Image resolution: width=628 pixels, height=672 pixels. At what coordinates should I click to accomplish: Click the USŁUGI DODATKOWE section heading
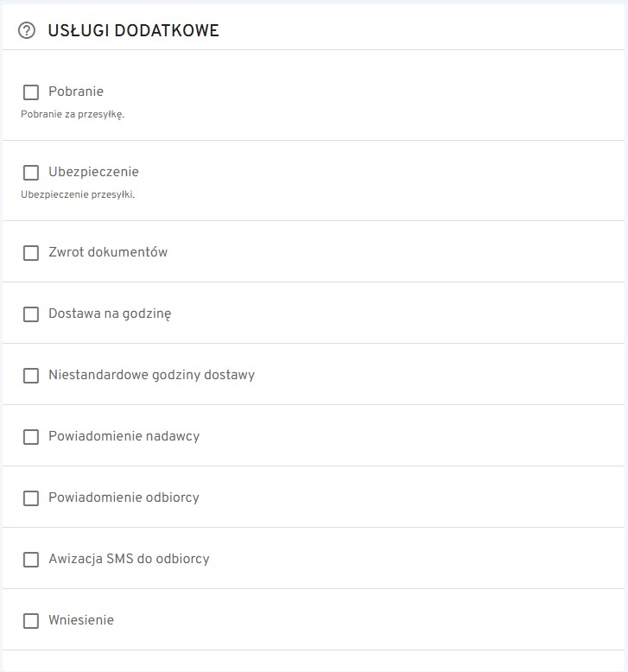[x=133, y=31]
